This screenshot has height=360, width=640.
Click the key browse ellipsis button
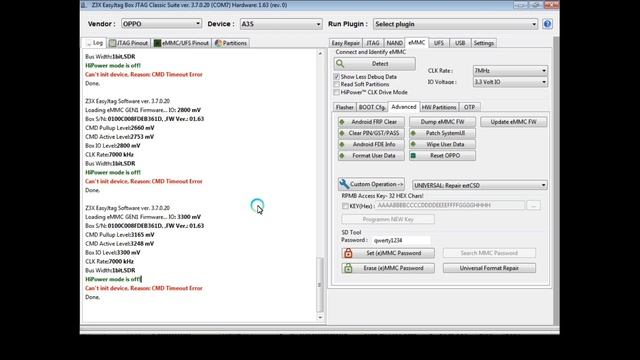coord(533,205)
